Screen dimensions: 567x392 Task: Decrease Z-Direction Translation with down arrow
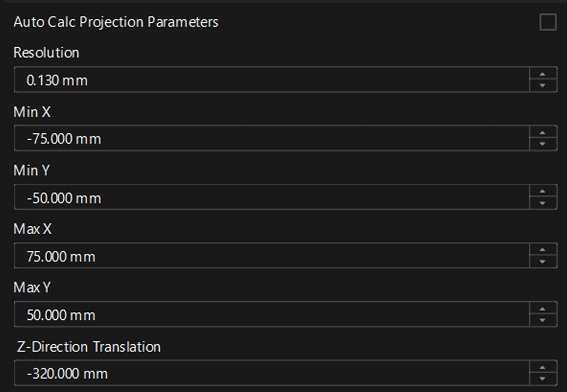coord(542,379)
